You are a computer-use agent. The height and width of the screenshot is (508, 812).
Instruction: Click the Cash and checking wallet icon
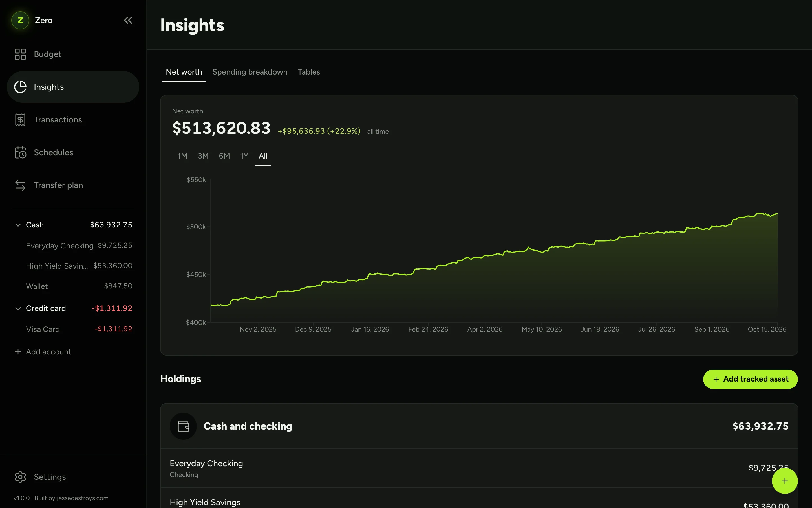point(183,426)
